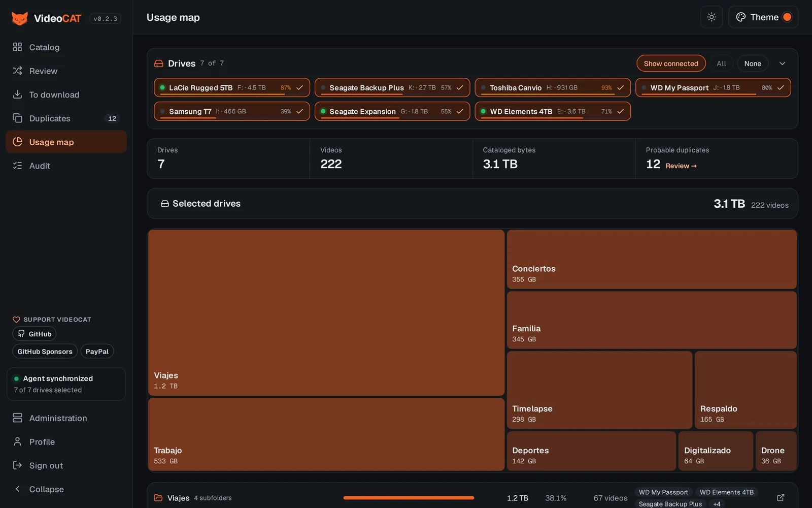Open the Duplicates page
This screenshot has width=812, height=508.
point(66,118)
